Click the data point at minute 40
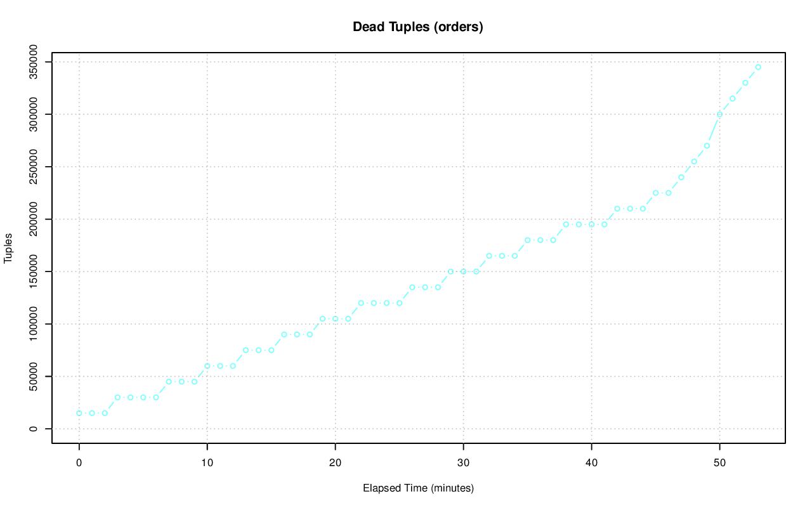 point(591,225)
